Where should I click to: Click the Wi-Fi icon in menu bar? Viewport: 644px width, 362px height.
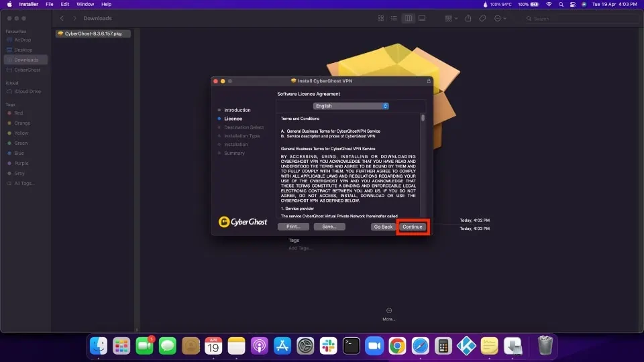pos(549,4)
